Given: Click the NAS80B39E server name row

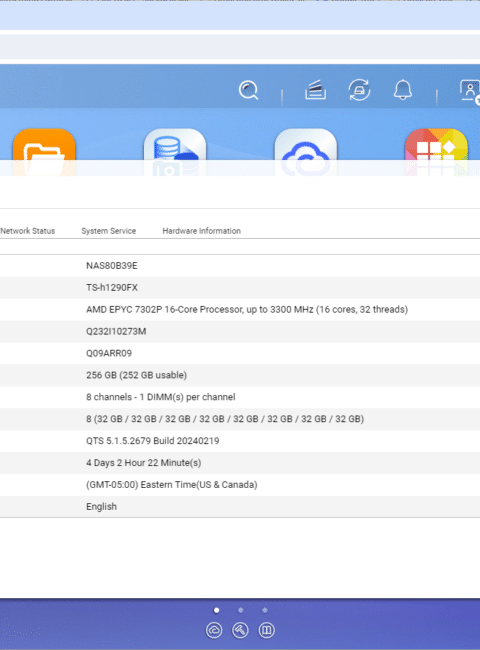Looking at the screenshot, I should coord(240,266).
